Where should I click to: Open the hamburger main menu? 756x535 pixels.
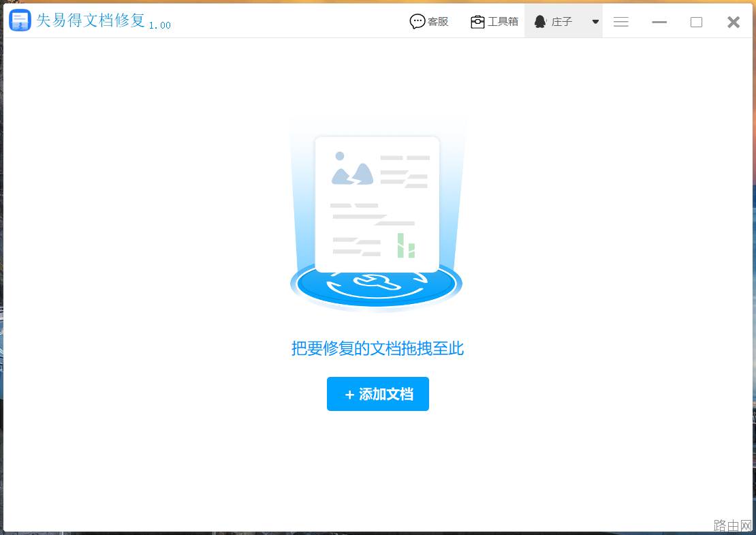tap(621, 22)
